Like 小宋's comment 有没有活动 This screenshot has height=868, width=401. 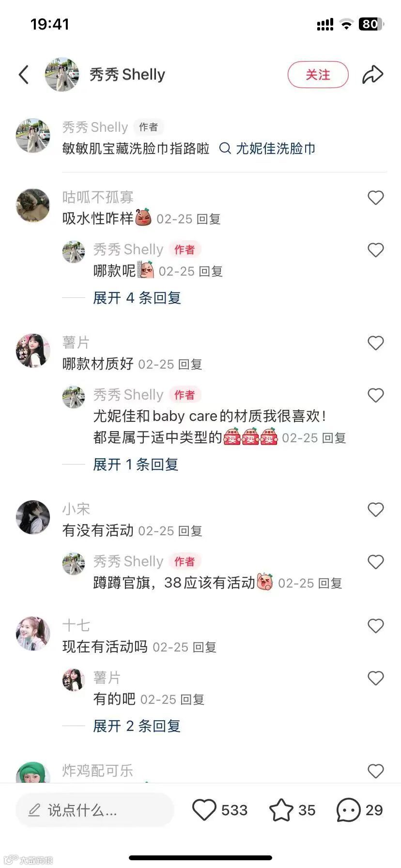[x=376, y=510]
